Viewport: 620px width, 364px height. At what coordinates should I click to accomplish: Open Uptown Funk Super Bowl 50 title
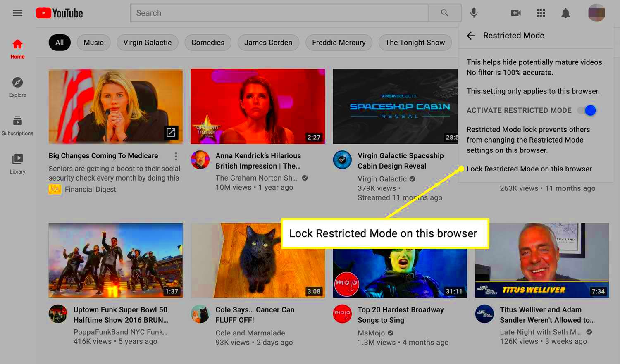click(x=121, y=315)
